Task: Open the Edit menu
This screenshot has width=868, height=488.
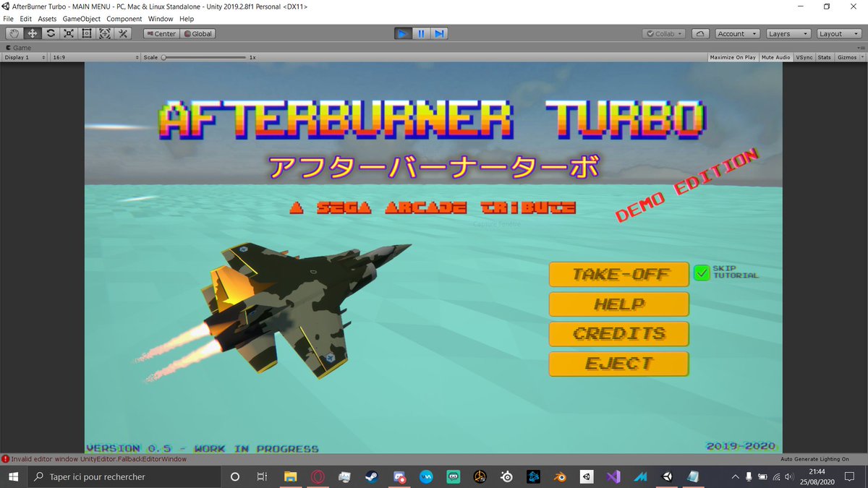Action: [x=26, y=19]
